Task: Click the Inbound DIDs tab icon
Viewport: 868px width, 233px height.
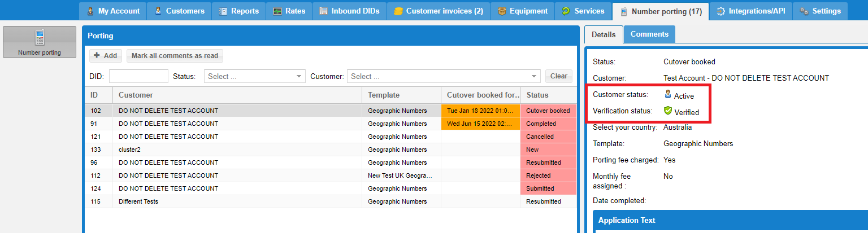Action: [x=323, y=11]
